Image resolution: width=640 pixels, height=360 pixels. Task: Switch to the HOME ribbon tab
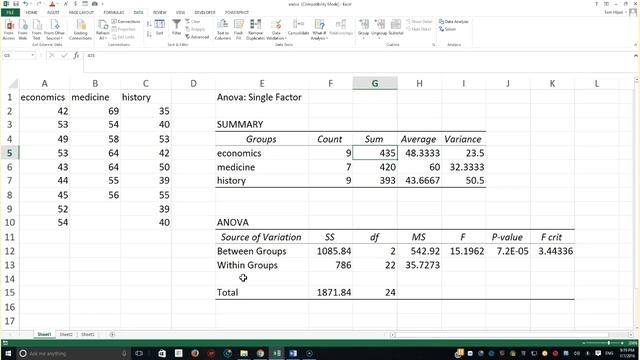(x=31, y=13)
